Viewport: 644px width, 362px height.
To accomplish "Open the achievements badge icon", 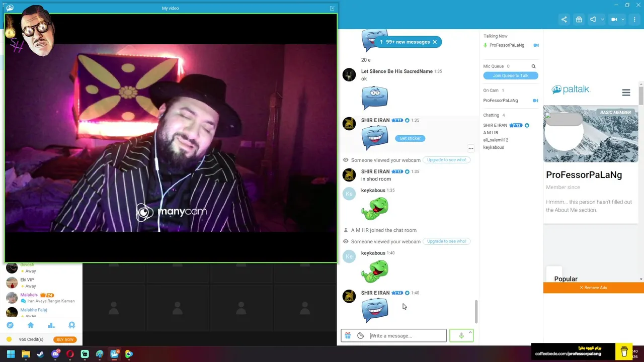I will 71,325.
